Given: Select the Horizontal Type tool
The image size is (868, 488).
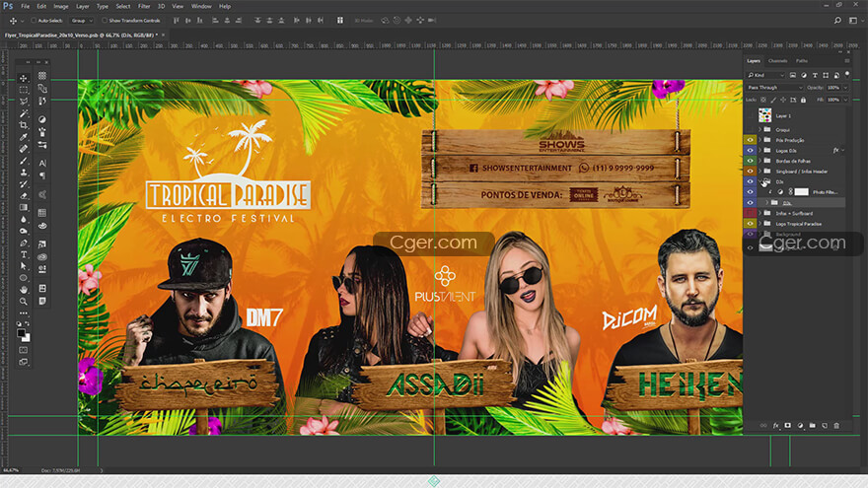Looking at the screenshot, I should coord(24,254).
